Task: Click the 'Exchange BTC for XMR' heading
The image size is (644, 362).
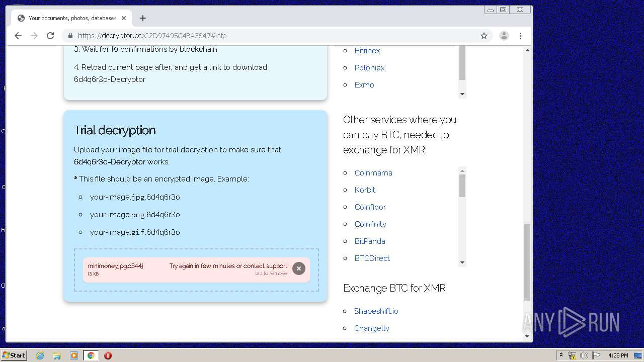Action: [394, 288]
